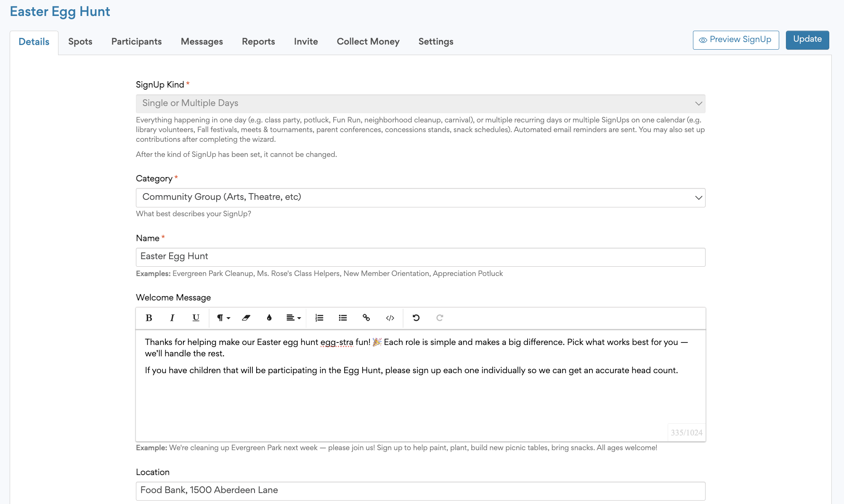Open the paragraph format dropdown
Viewport: 844px width, 504px height.
point(223,318)
